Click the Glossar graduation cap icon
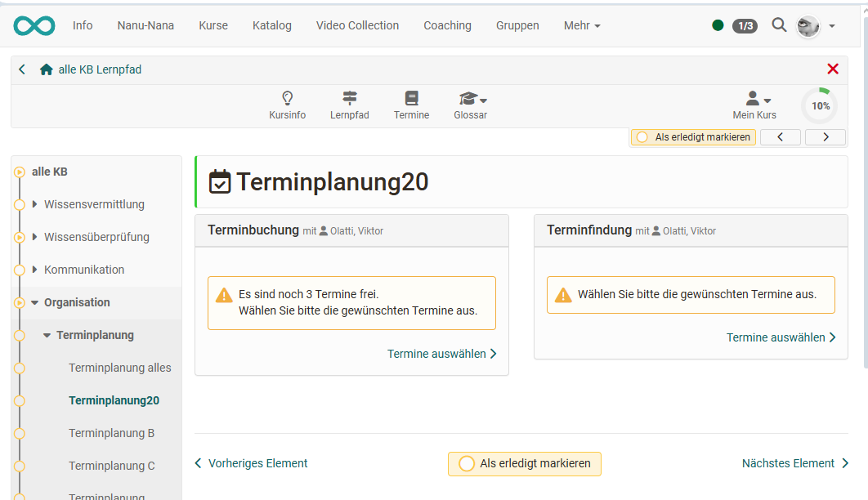This screenshot has height=500, width=868. [x=466, y=98]
